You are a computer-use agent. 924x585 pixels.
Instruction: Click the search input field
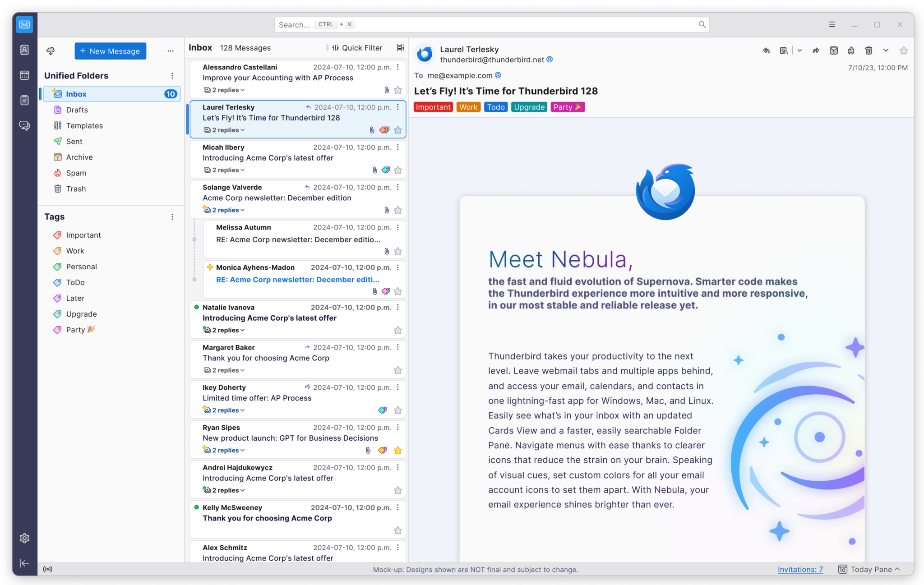pyautogui.click(x=490, y=24)
